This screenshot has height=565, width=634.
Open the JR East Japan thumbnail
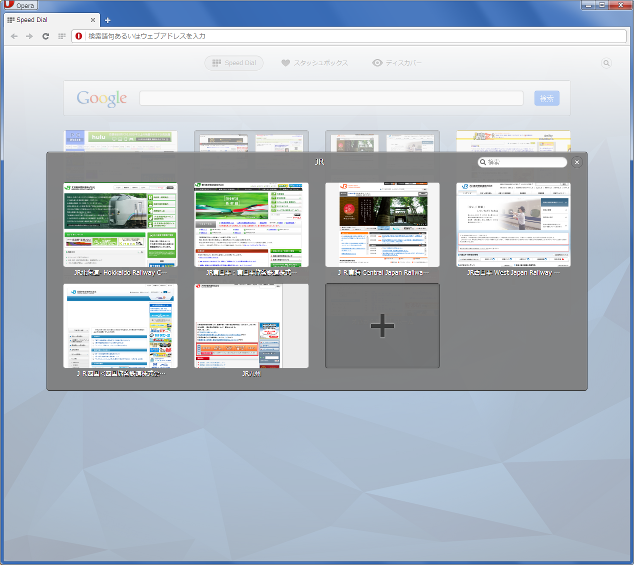251,225
